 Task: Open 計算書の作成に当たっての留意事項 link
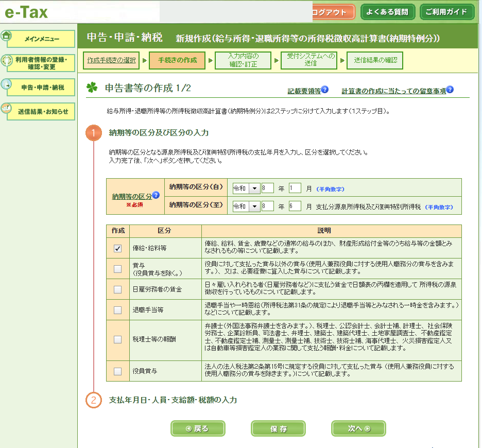tap(394, 91)
